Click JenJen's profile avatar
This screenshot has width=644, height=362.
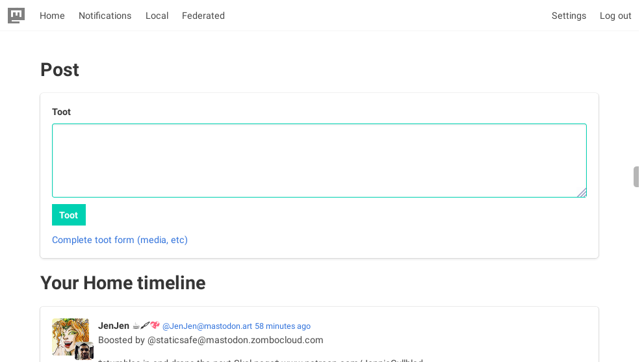[x=68, y=334]
